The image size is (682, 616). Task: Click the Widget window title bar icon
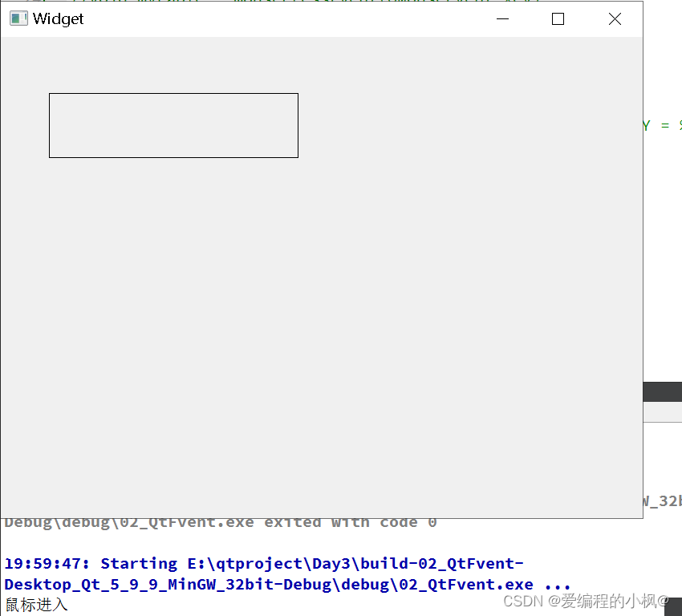pyautogui.click(x=18, y=18)
